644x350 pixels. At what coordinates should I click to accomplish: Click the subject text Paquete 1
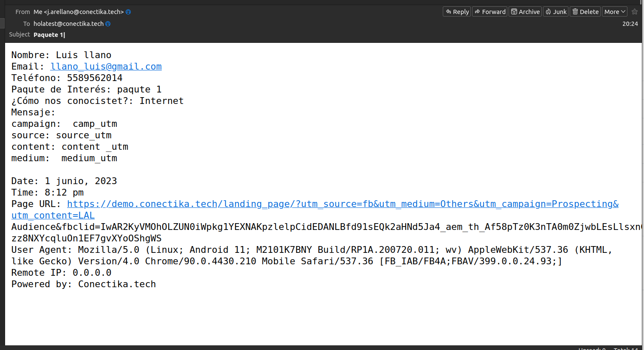pyautogui.click(x=48, y=35)
